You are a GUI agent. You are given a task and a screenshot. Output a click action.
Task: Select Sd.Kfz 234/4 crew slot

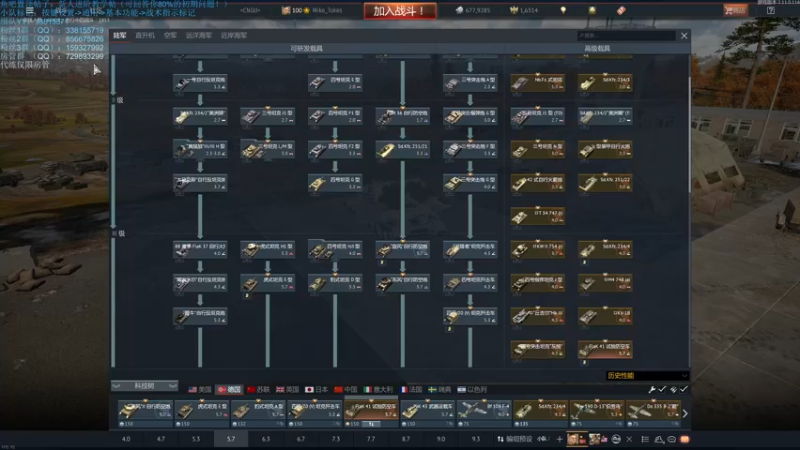[540, 413]
